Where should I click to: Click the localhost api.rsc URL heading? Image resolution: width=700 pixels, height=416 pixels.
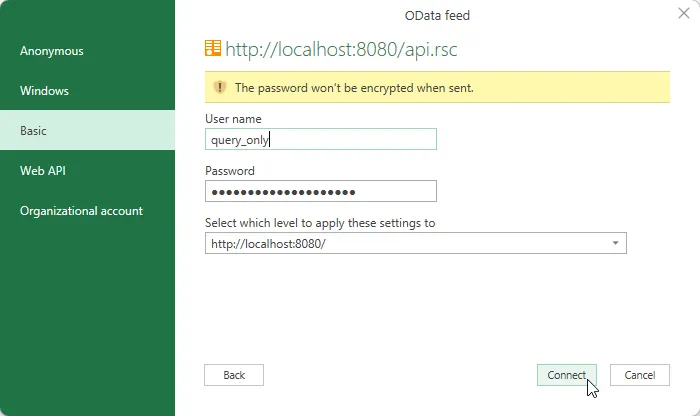click(341, 48)
